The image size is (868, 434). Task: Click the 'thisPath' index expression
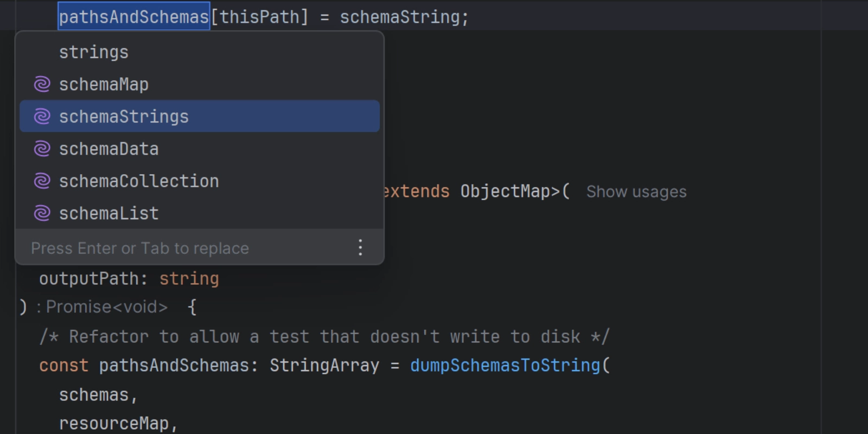[x=259, y=17]
